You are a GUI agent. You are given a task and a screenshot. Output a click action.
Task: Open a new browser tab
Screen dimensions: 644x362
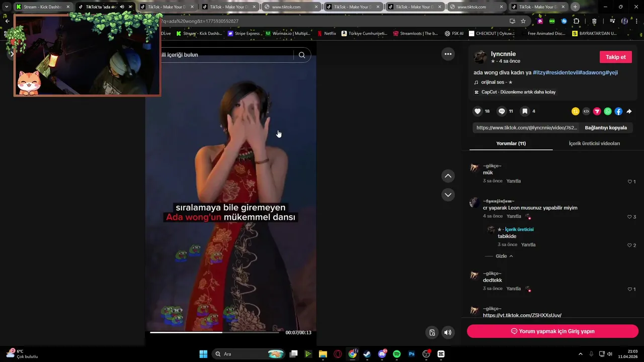coord(575,7)
